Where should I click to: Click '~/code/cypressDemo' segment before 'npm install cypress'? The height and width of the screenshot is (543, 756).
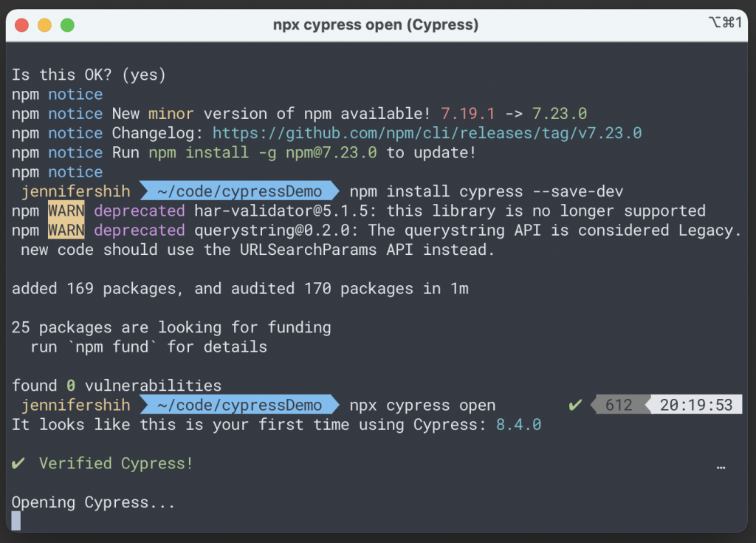(x=239, y=191)
